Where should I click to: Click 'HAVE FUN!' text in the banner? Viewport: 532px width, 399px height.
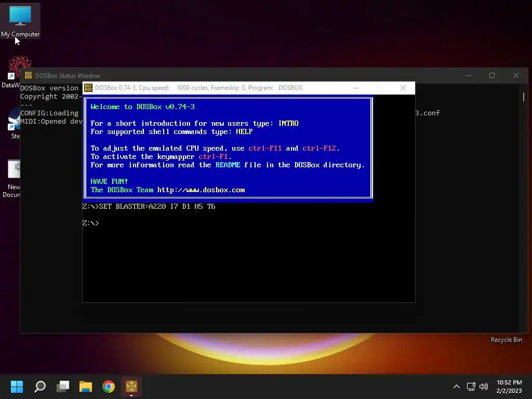pos(109,181)
